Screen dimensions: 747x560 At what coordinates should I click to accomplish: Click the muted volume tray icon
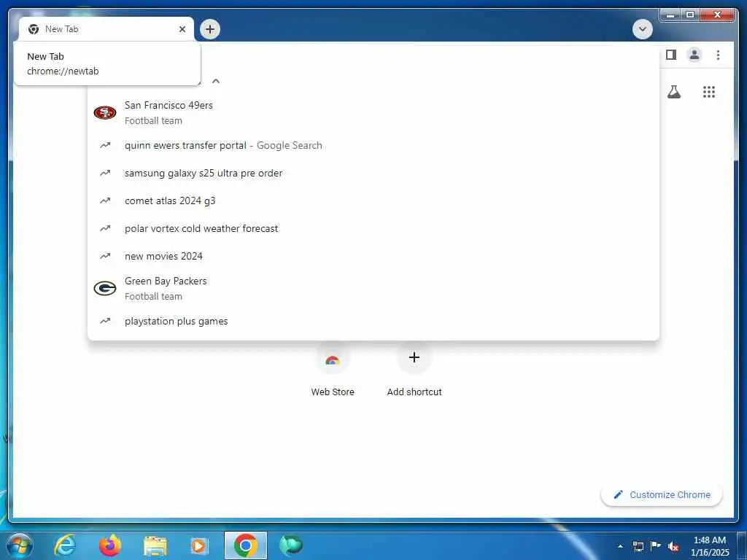click(x=673, y=546)
